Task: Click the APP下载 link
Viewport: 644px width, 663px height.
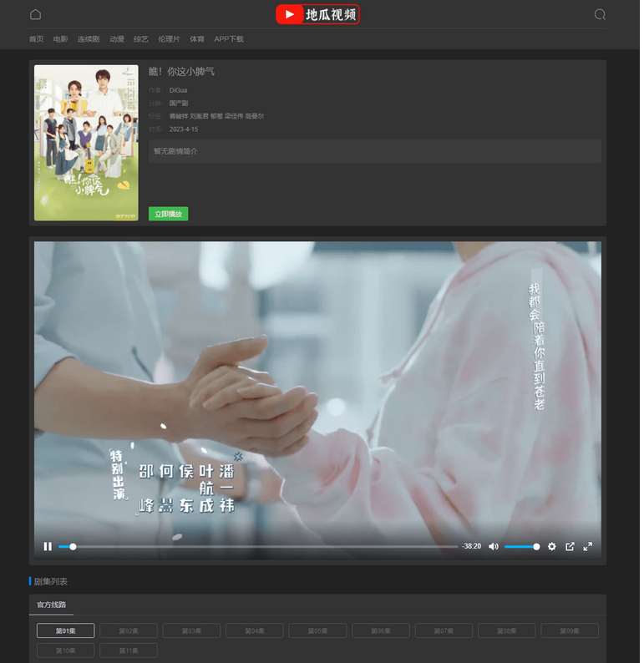Action: pos(229,39)
